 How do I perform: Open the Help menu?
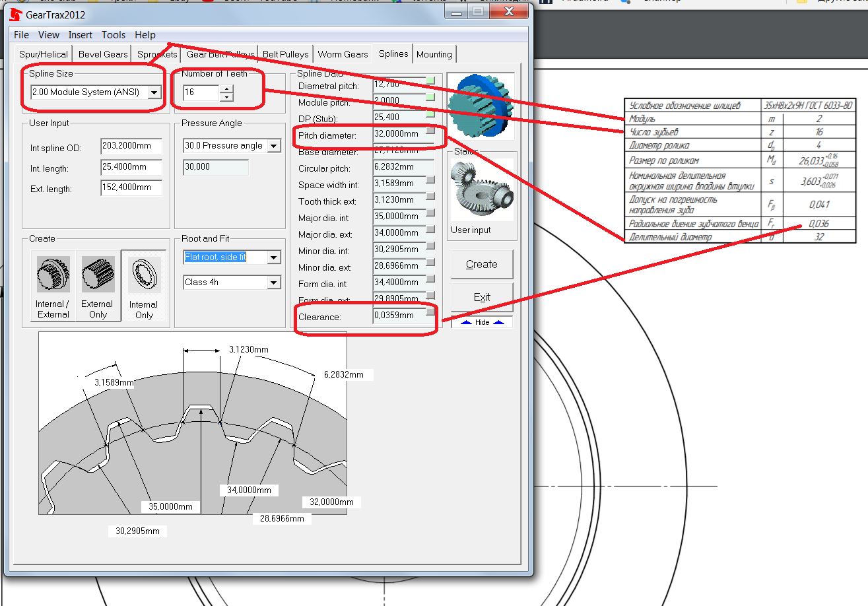point(145,35)
